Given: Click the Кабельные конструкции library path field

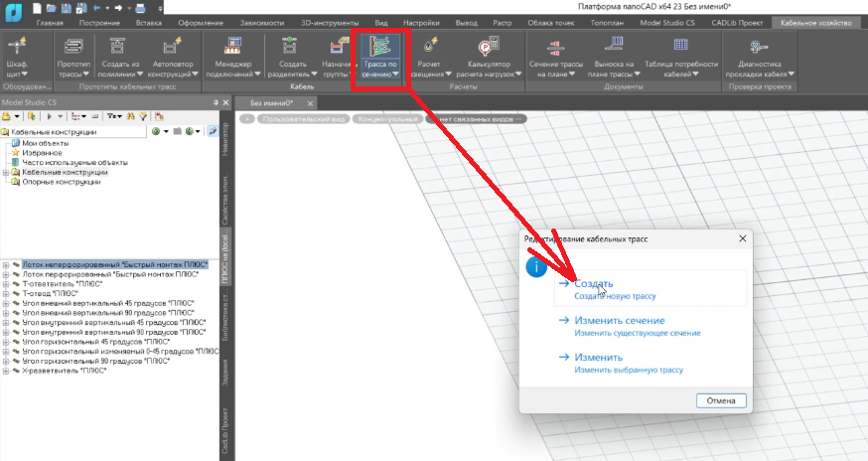Looking at the screenshot, I should point(73,132).
